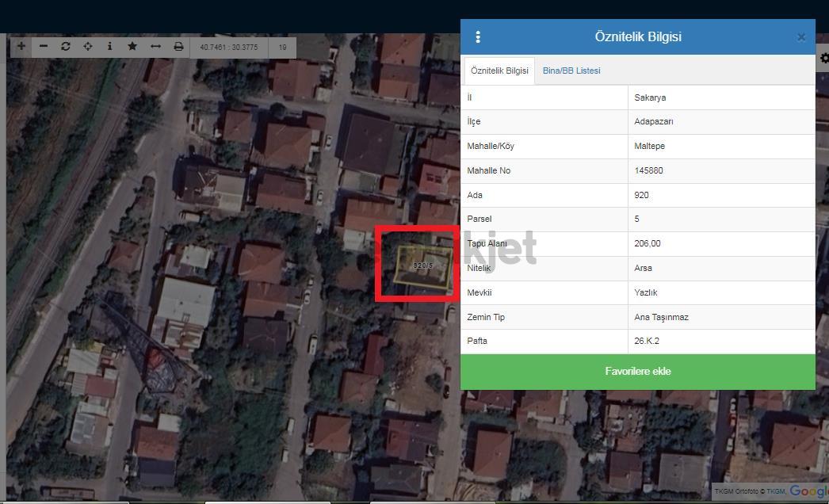829x504 pixels.
Task: Switch to the Bina/BB Listesi tab
Action: pos(571,71)
